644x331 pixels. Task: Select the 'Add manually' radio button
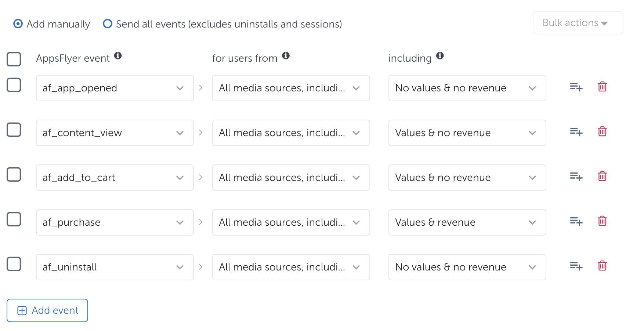[x=18, y=24]
